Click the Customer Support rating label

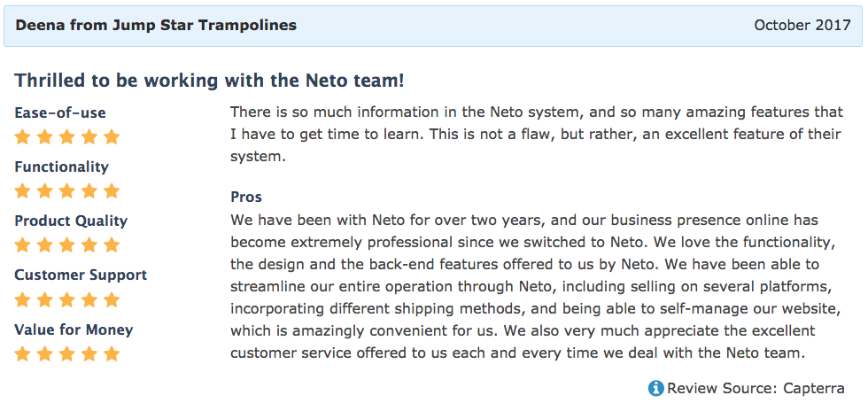coord(81,275)
